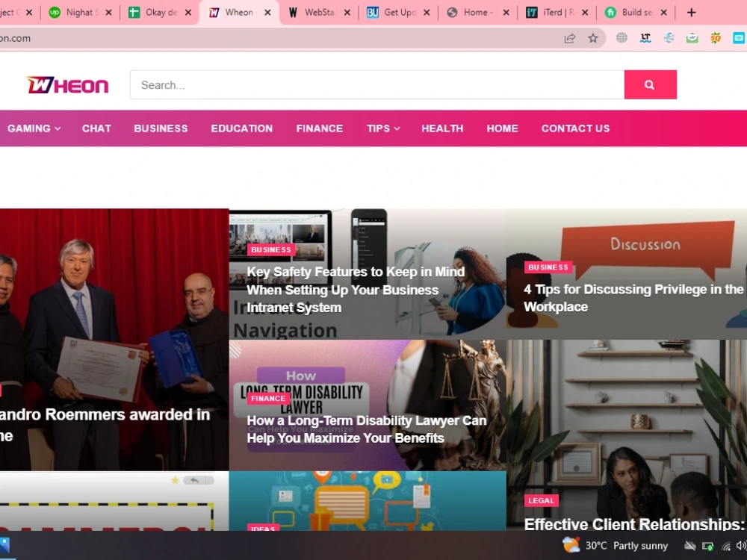Close the Build se tab
Screen dimensions: 747x560
(663, 13)
